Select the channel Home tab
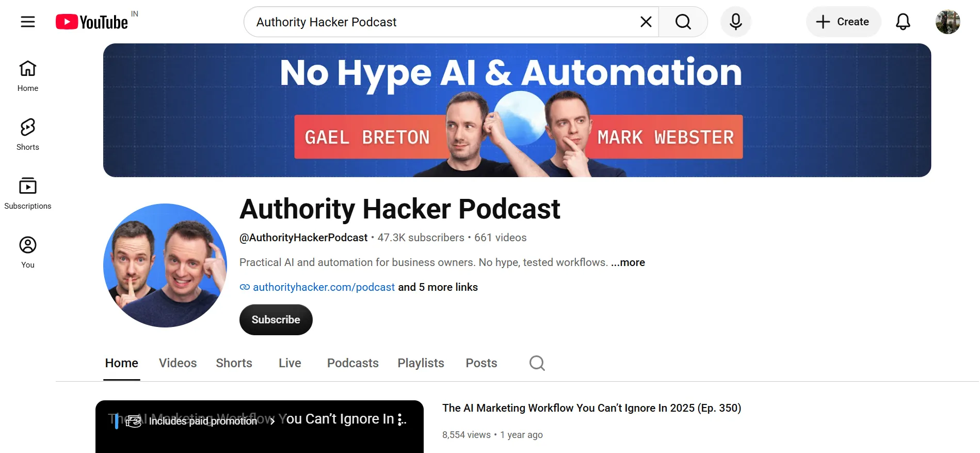Image resolution: width=980 pixels, height=453 pixels. click(x=122, y=363)
